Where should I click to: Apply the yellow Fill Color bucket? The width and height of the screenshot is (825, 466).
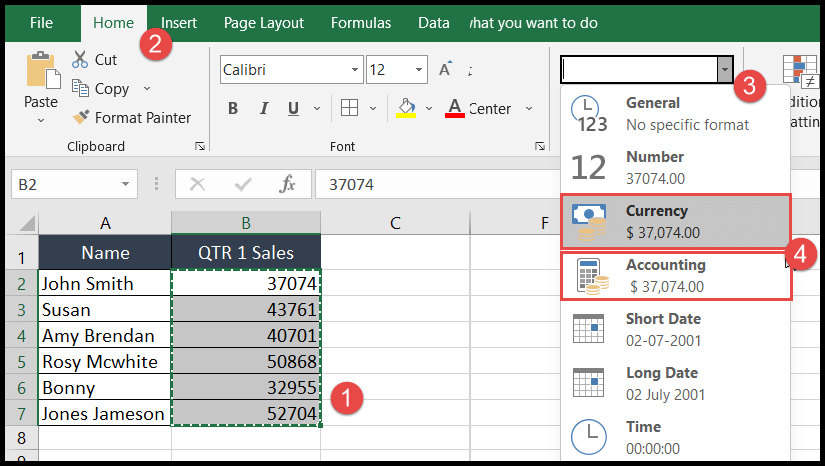[406, 108]
